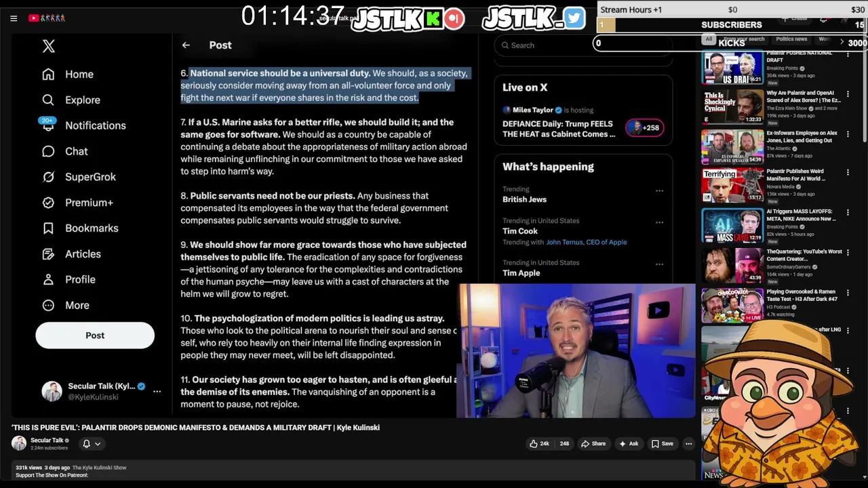The width and height of the screenshot is (868, 488).
Task: Open the Home item in X sidebar
Action: point(68,75)
